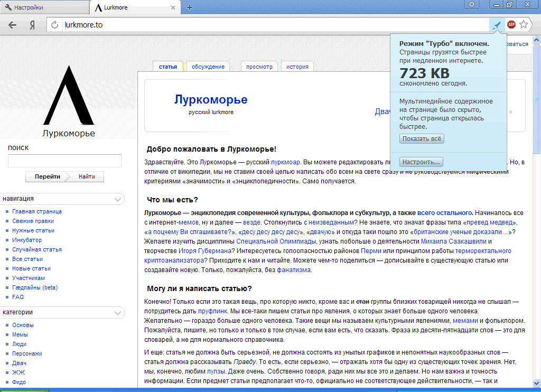541x392 pixels.
Task: Click the scrollbar down arrow
Action: tap(537, 383)
